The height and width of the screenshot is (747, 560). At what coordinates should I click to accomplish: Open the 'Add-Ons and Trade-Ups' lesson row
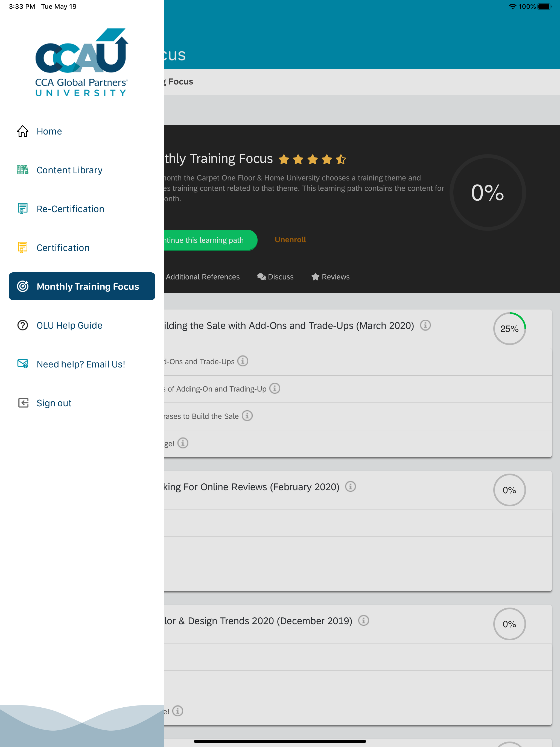(x=358, y=362)
